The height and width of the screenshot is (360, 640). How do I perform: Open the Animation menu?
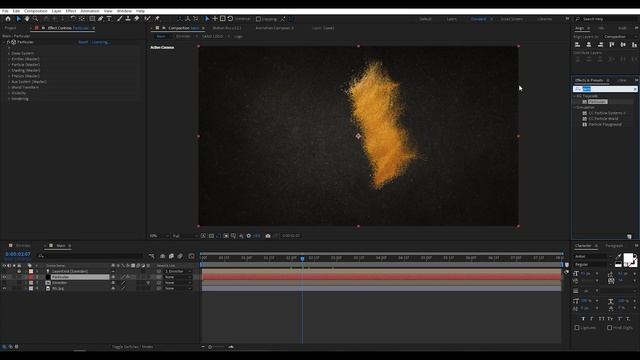point(90,11)
